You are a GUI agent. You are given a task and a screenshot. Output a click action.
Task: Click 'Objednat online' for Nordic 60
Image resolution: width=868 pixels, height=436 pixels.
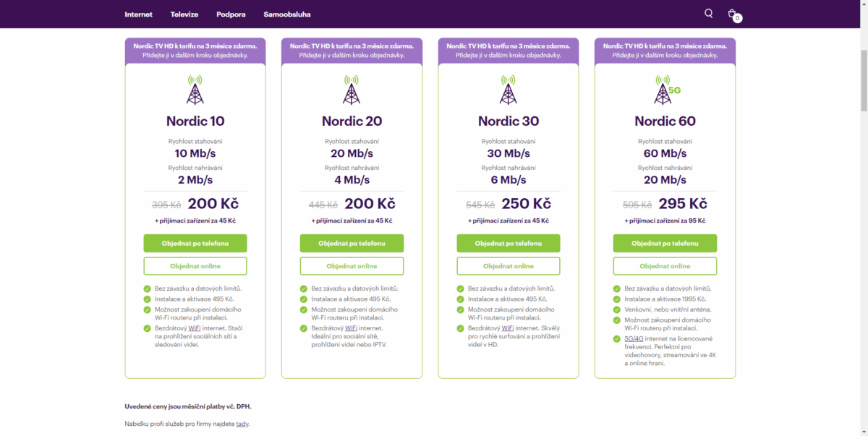coord(665,265)
